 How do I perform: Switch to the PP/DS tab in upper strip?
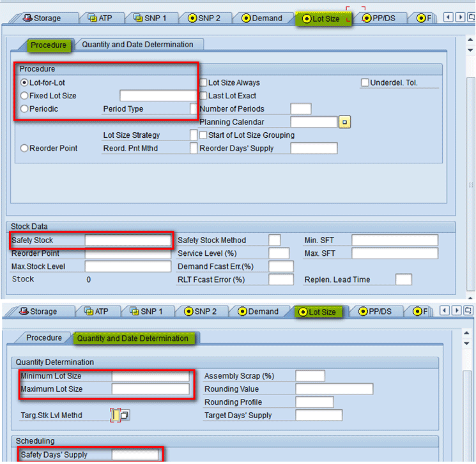click(x=379, y=19)
